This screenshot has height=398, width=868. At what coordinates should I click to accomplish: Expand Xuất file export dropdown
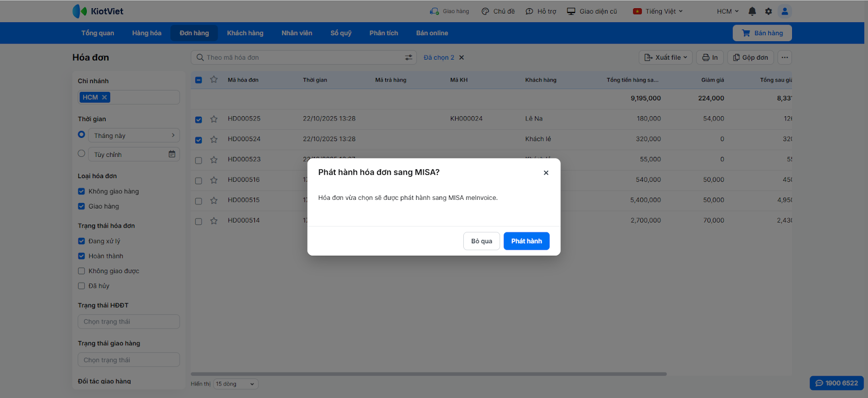(666, 58)
